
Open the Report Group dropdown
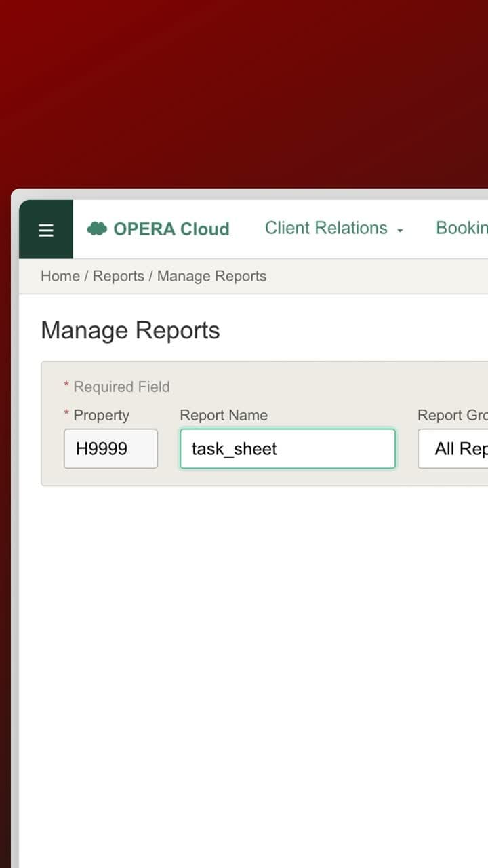coord(453,448)
